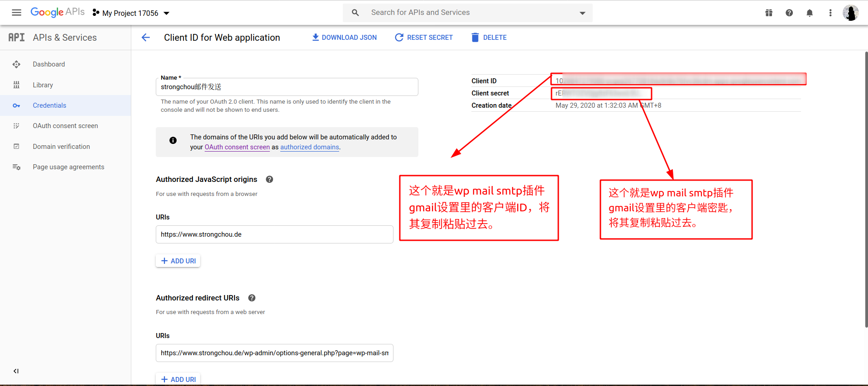Click the Client ID label
The height and width of the screenshot is (386, 868).
click(x=484, y=81)
